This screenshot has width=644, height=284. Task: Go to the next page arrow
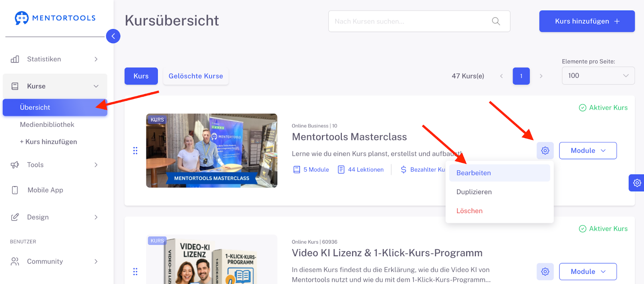[x=541, y=76]
